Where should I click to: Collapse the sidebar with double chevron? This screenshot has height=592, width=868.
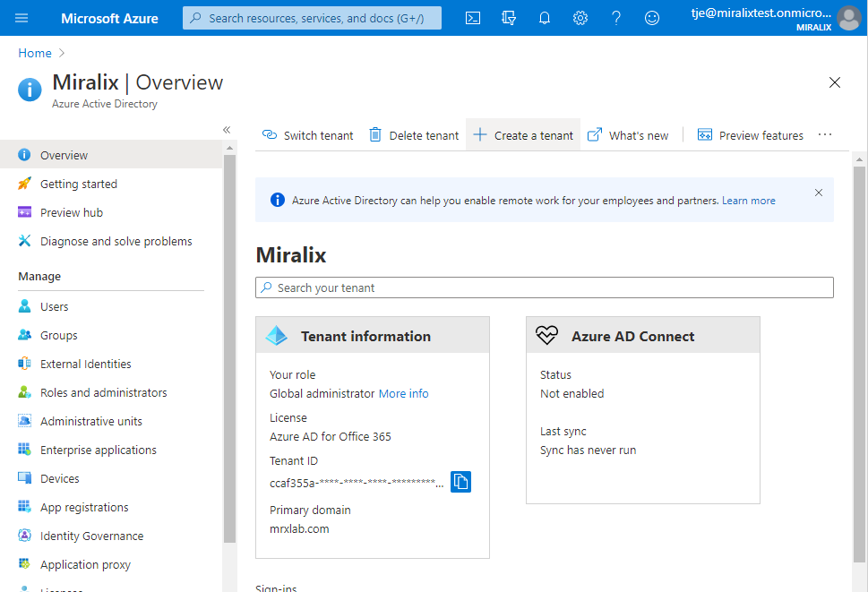pos(227,130)
